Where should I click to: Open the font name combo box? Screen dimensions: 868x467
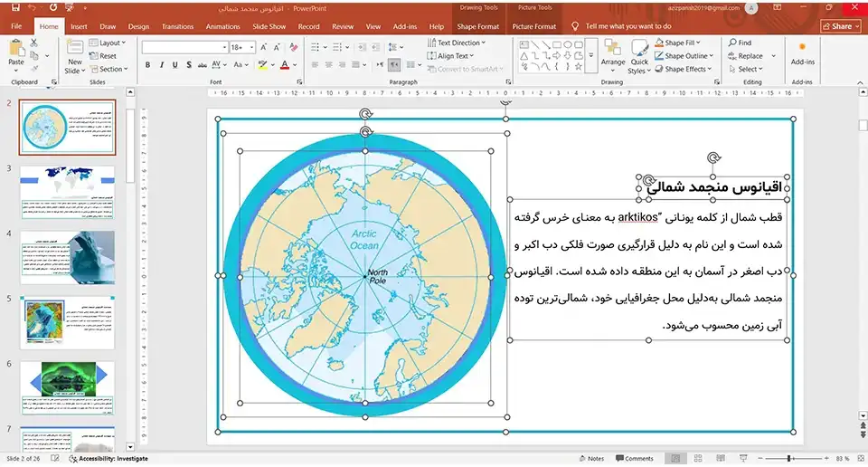coord(184,48)
